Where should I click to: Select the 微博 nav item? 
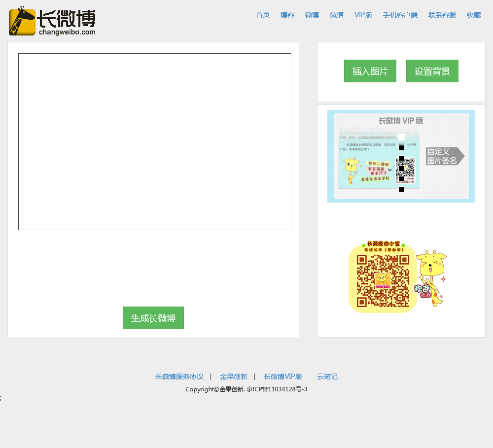312,15
